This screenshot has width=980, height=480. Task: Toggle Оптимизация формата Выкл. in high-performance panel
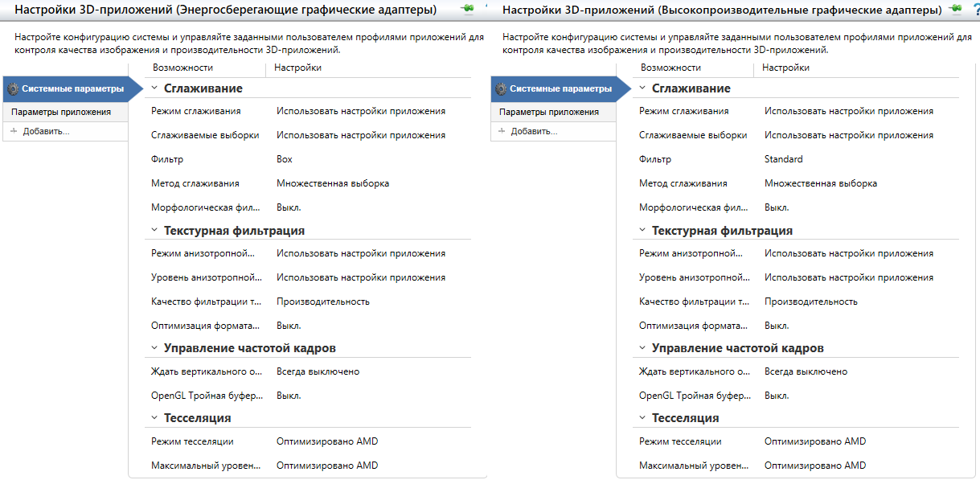(777, 326)
